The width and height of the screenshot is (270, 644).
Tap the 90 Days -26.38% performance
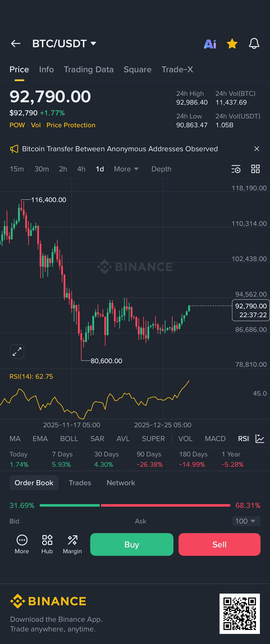coord(150,459)
